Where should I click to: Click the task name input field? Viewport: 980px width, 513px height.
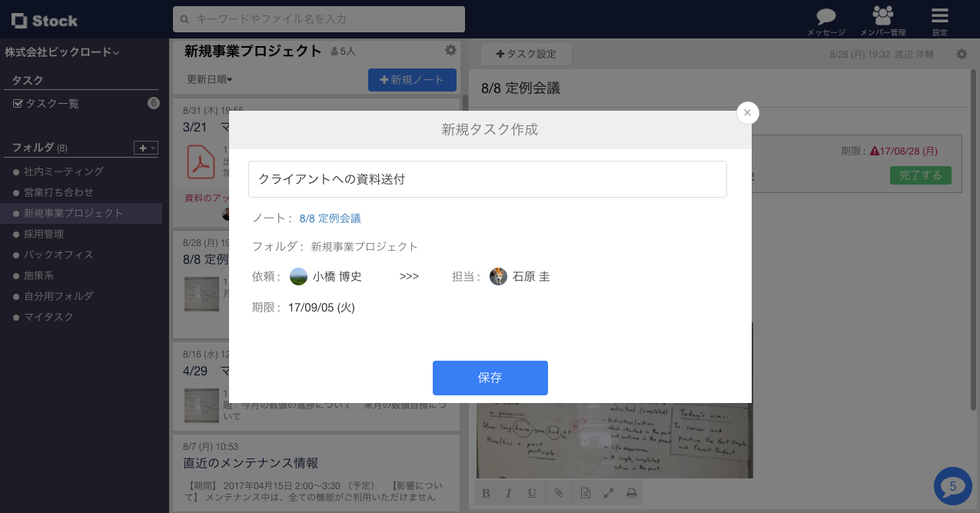click(x=487, y=179)
